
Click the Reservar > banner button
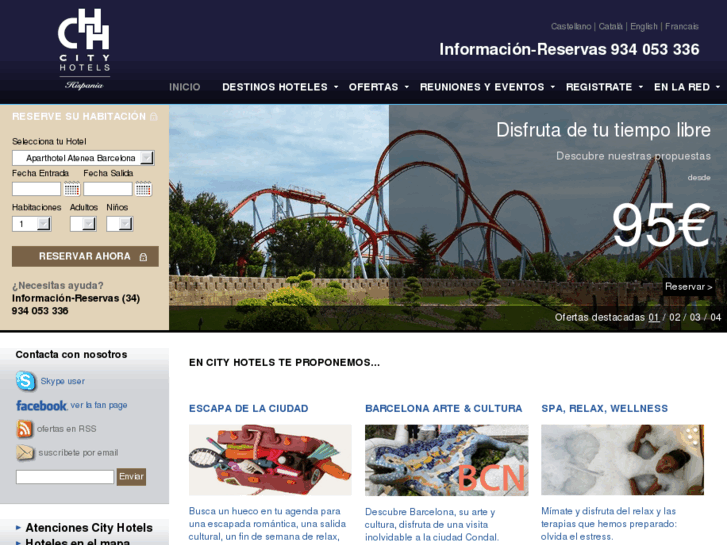pos(689,287)
